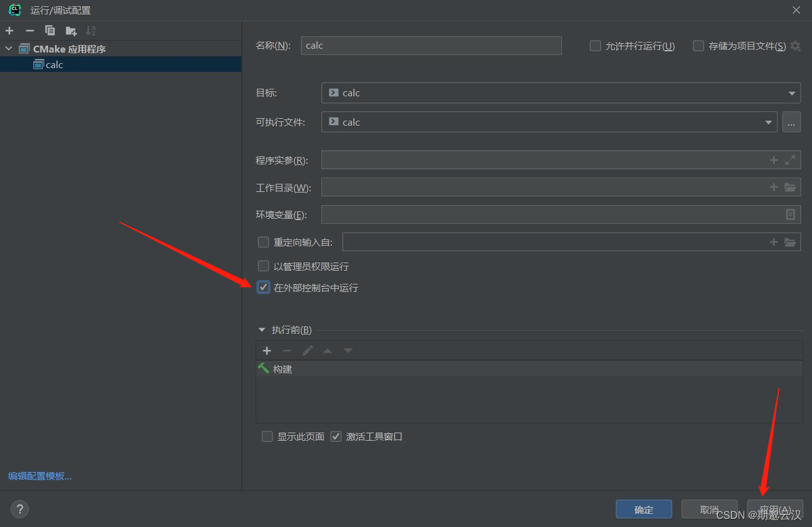Image resolution: width=812 pixels, height=527 pixels.
Task: Click the 重定向输入自 path field
Action: pos(571,242)
